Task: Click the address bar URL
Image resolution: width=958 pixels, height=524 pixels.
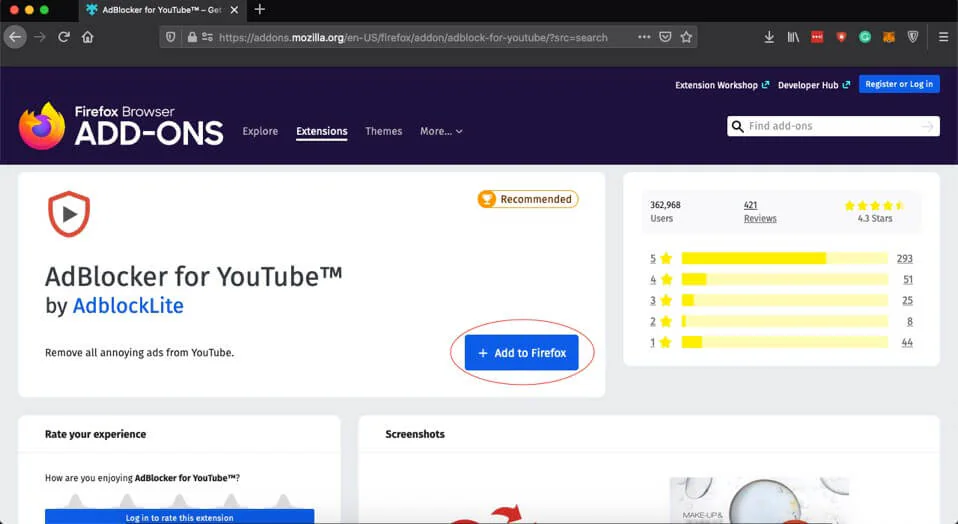Action: tap(413, 37)
